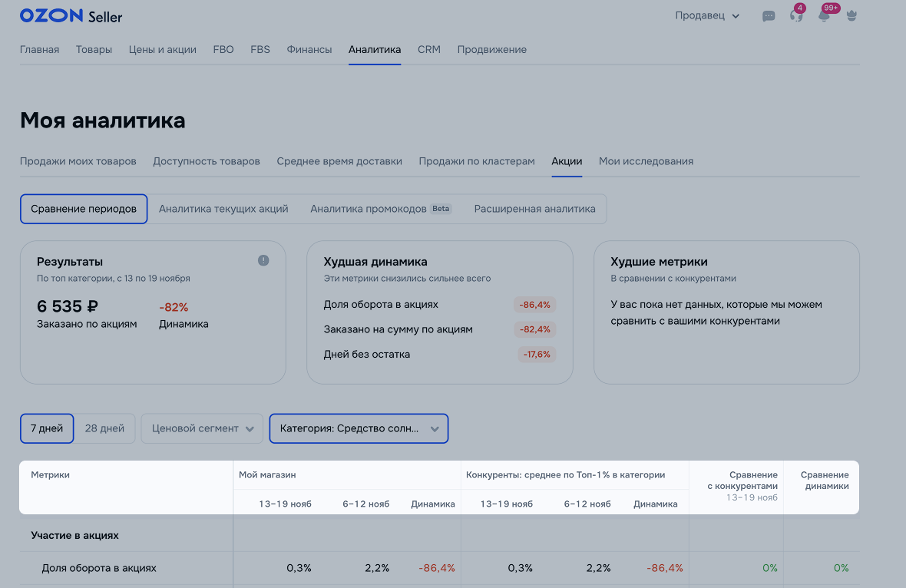Click the crown premium icon
This screenshot has width=906, height=588.
click(x=851, y=16)
